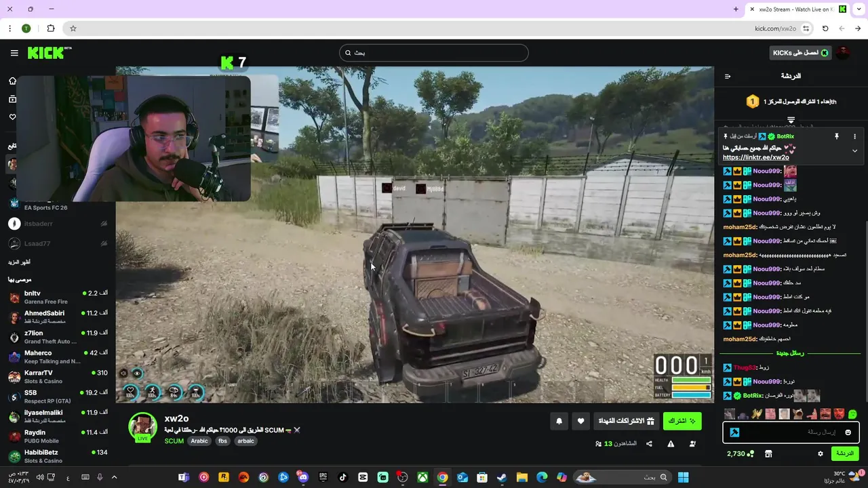Report the stream with warning icon
Screen dimensions: 868x488
click(671, 444)
